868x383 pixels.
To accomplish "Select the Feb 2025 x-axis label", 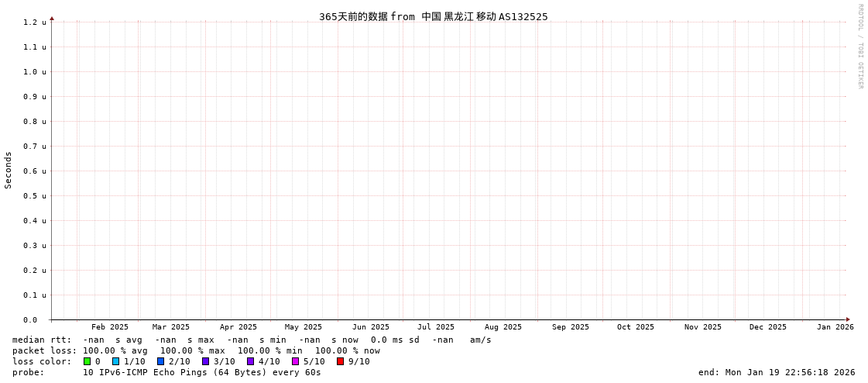I will click(110, 327).
